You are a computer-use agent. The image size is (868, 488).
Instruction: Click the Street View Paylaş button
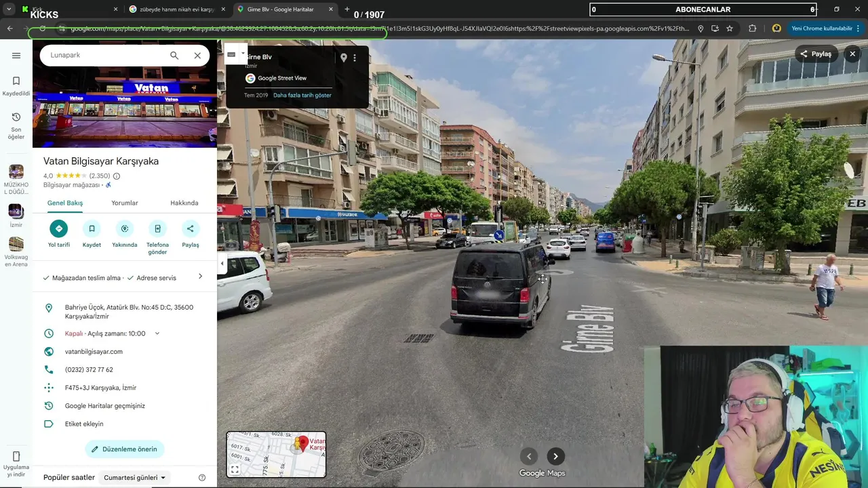pyautogui.click(x=816, y=54)
